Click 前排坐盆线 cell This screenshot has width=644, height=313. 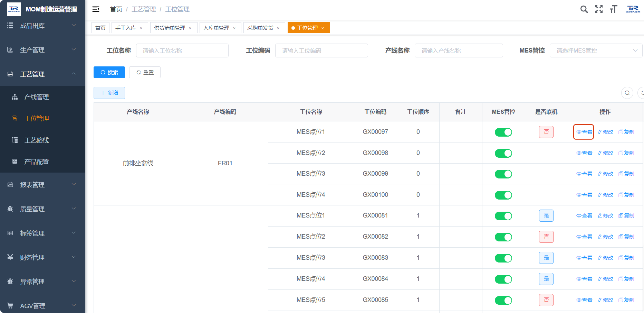[x=138, y=163]
